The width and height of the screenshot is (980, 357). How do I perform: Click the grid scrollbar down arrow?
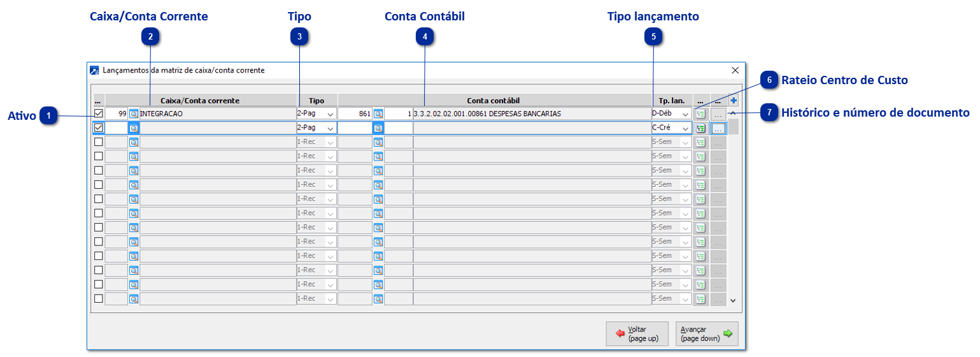[x=733, y=300]
